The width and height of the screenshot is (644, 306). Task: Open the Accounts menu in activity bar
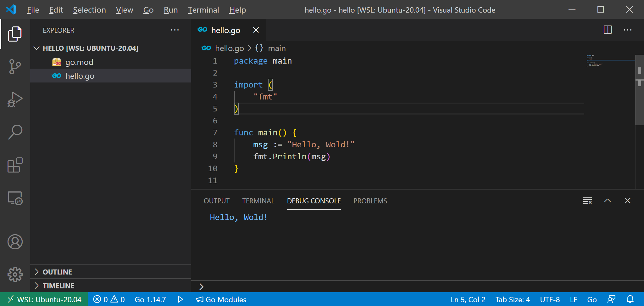pos(15,242)
